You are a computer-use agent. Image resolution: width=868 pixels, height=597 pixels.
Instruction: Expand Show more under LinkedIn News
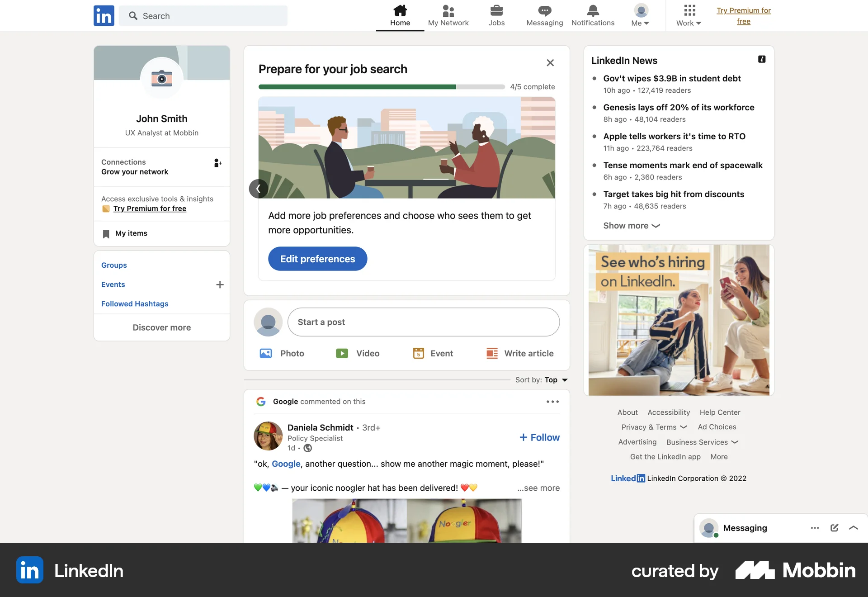(x=631, y=225)
